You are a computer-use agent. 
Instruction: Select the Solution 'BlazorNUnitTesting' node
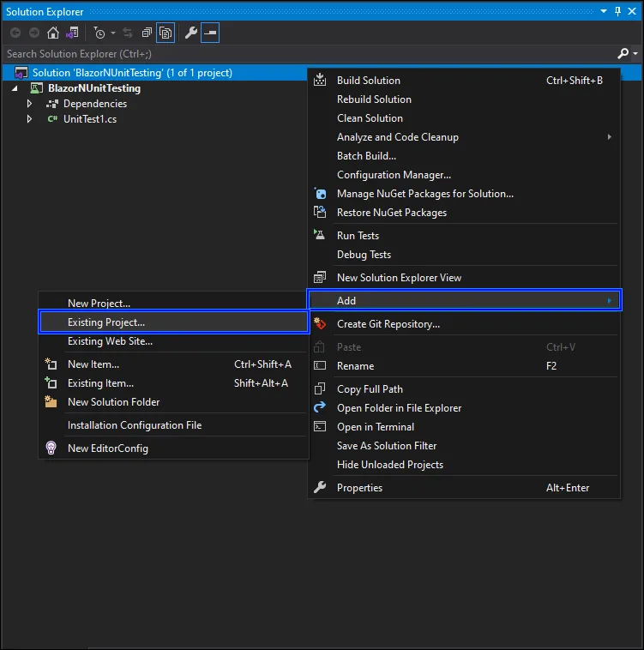132,73
